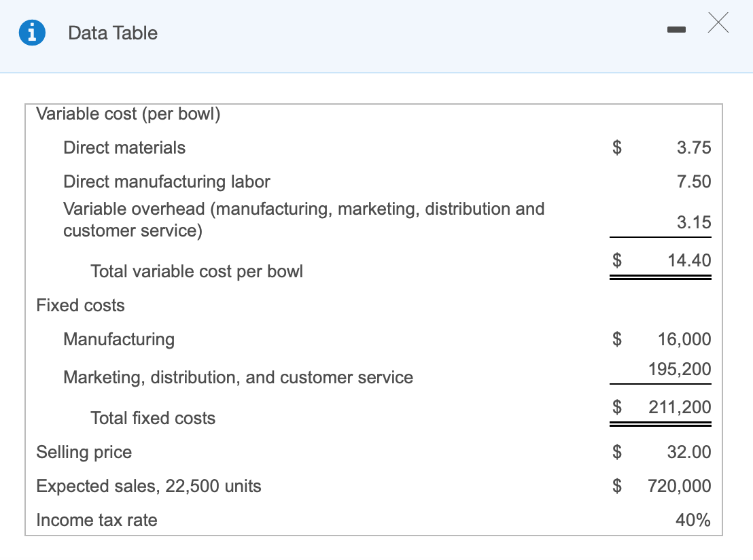Close the Data Table dialog
This screenshot has width=753, height=560.
(718, 22)
